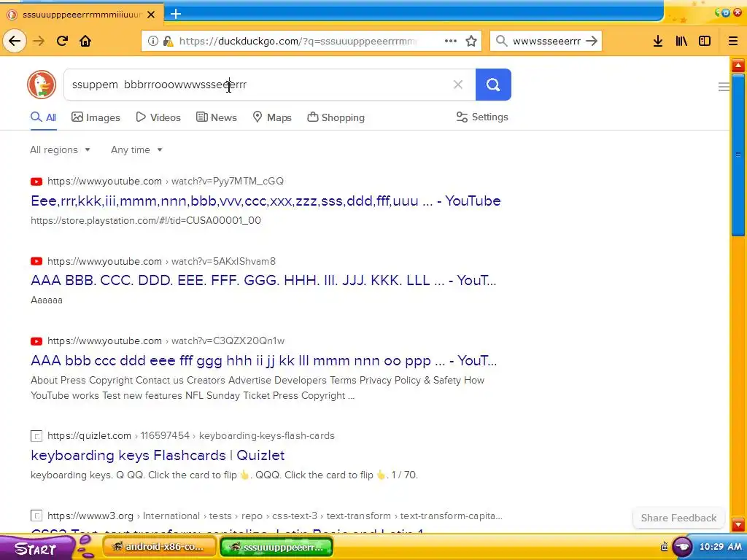The width and height of the screenshot is (747, 560).
Task: Expand the Any time filter
Action: (136, 150)
